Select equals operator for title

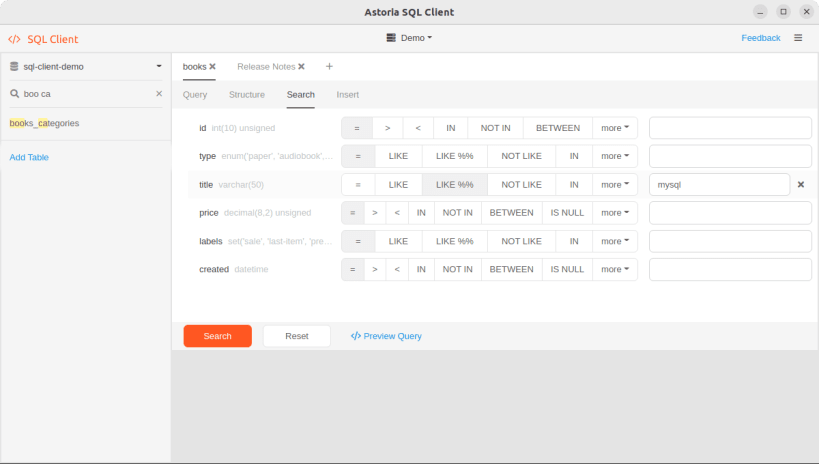tap(358, 184)
